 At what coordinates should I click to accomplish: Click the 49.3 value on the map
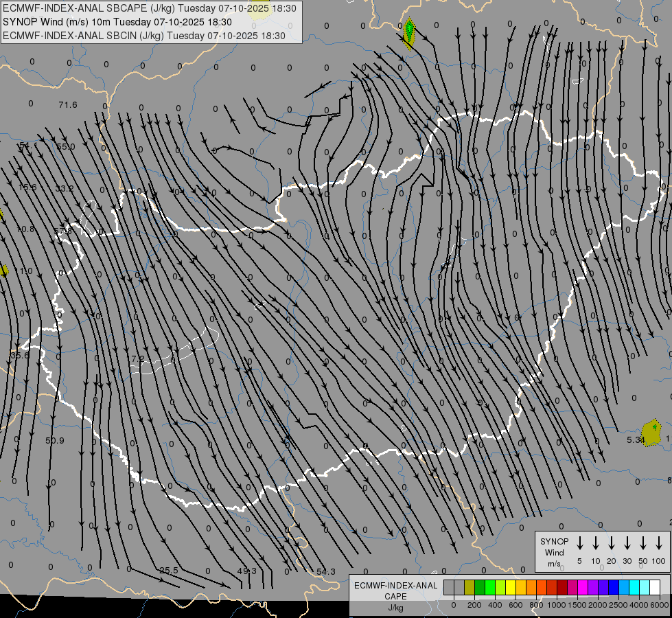coord(246,571)
